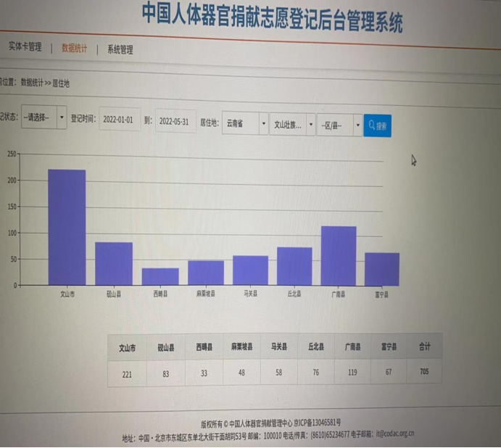Click the 丘北县 table header cell
Image resolution: width=501 pixels, height=448 pixels.
point(316,347)
